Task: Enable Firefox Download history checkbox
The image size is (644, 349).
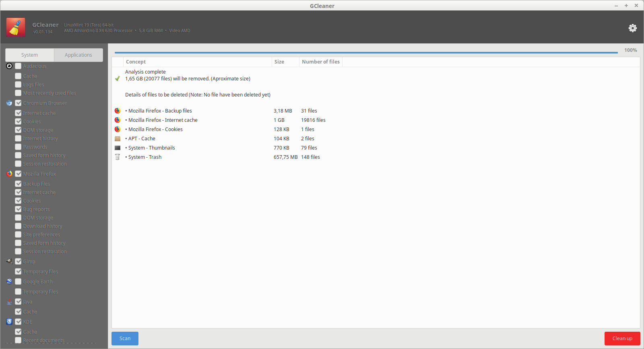Action: point(18,226)
